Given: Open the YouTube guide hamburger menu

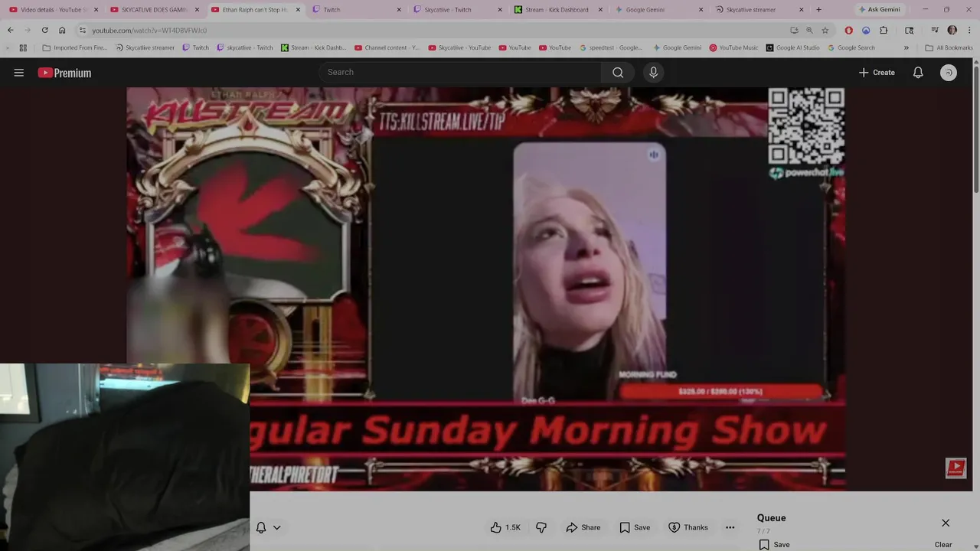Looking at the screenshot, I should (x=18, y=73).
